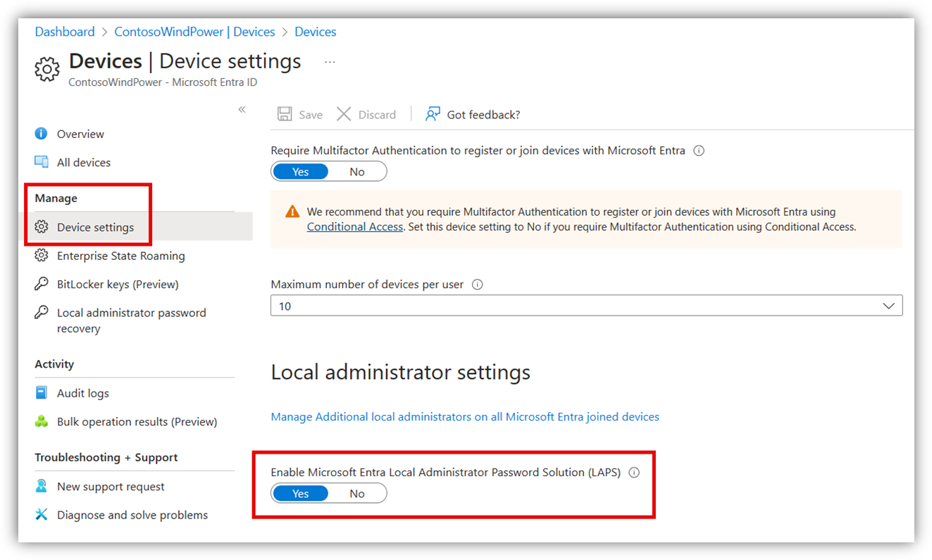The height and width of the screenshot is (560, 932).
Task: Click the BitLocker keys (Preview) key icon
Action: 42,284
